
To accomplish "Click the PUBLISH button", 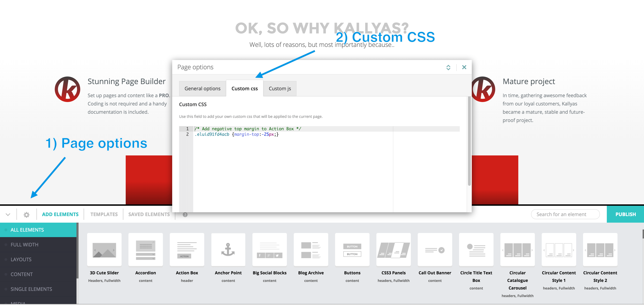I will point(625,214).
